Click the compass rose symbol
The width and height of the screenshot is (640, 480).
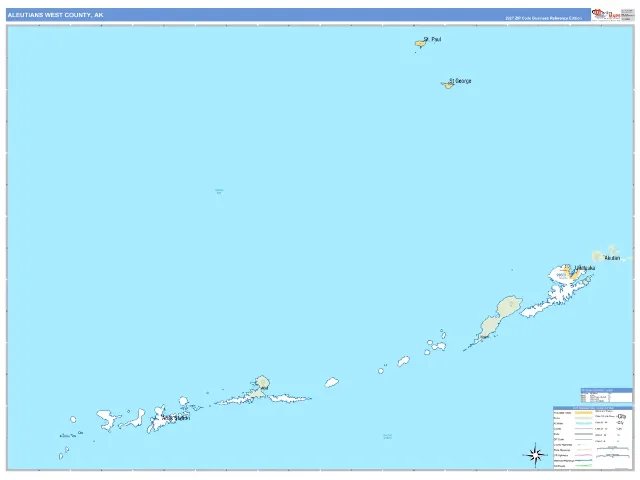coord(535,454)
